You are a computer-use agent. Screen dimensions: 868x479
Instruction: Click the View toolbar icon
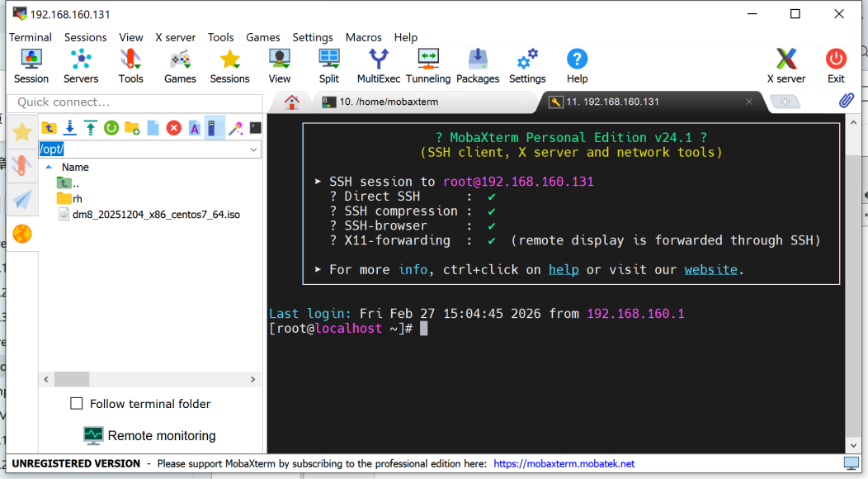coord(280,67)
